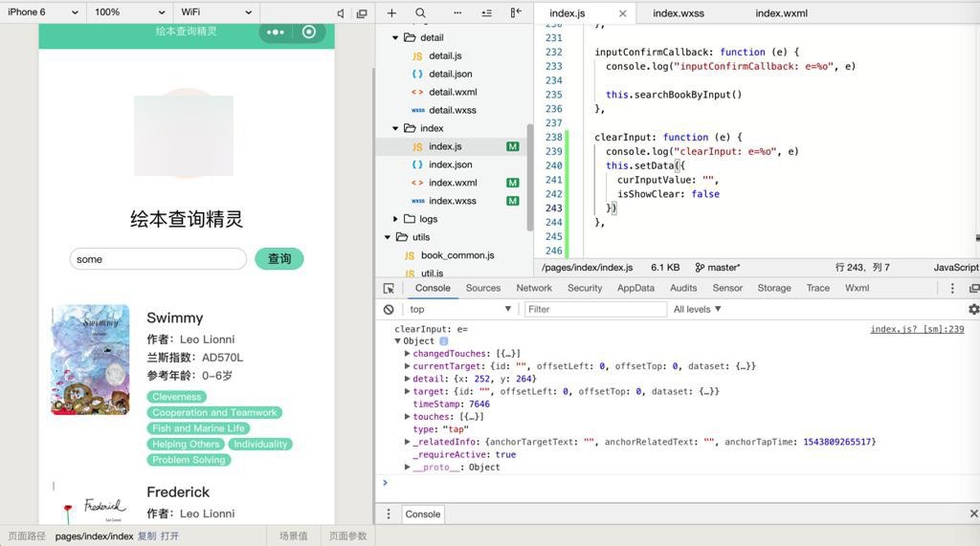The width and height of the screenshot is (980, 546).
Task: Open the Storage devtools tab
Action: tap(774, 288)
